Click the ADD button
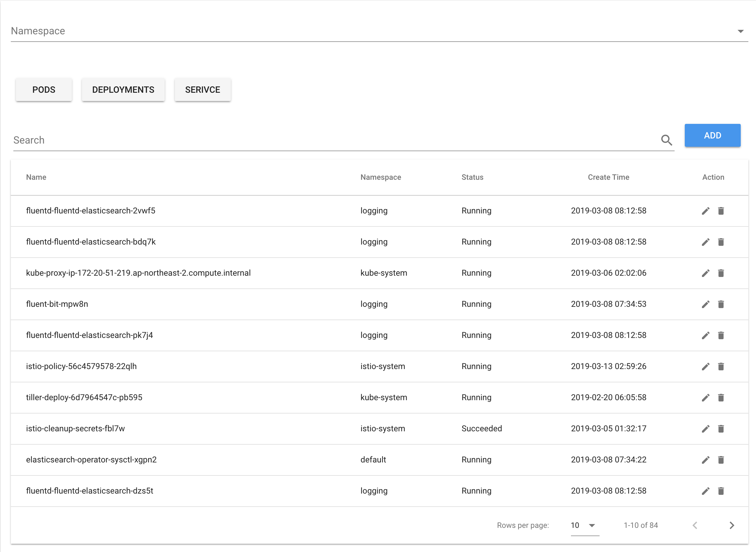The width and height of the screenshot is (756, 552). click(712, 135)
